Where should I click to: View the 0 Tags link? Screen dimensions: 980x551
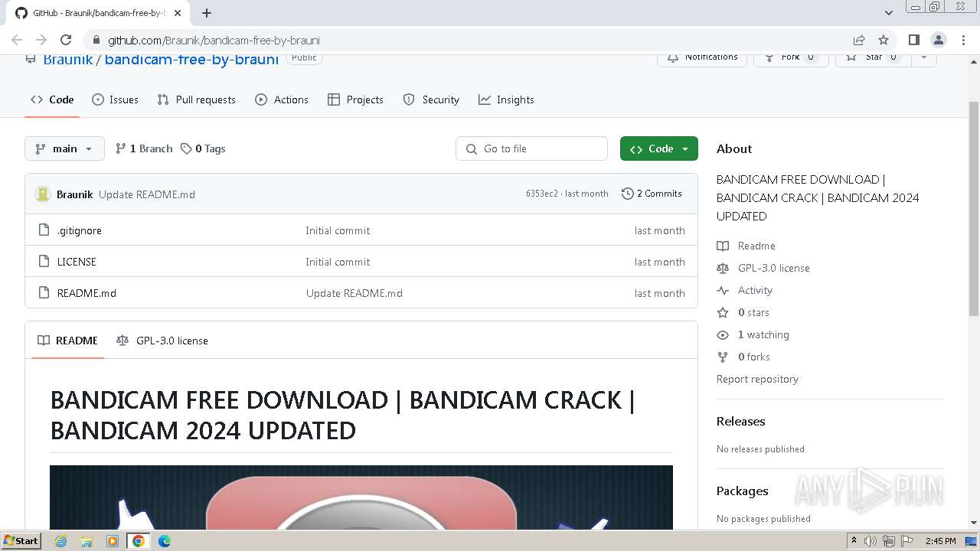(x=203, y=148)
